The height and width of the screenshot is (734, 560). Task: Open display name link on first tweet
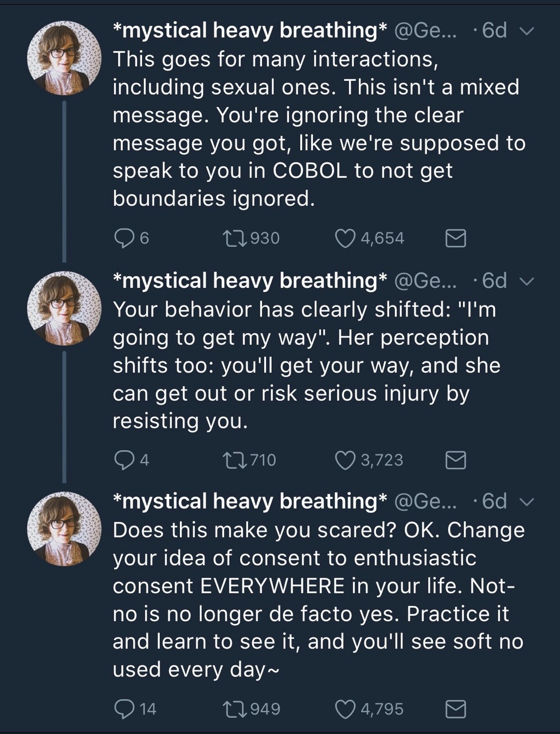pos(250,30)
